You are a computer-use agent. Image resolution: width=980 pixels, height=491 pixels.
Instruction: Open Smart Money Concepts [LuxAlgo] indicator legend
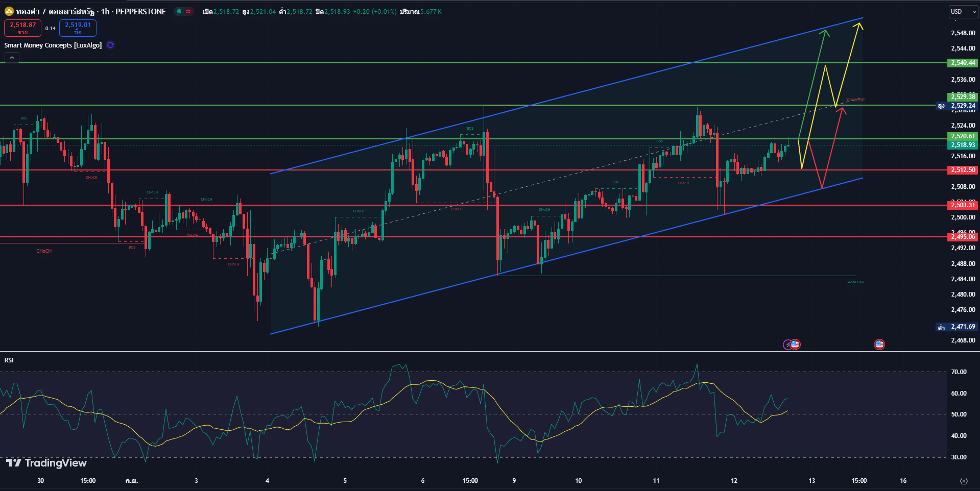pyautogui.click(x=53, y=45)
